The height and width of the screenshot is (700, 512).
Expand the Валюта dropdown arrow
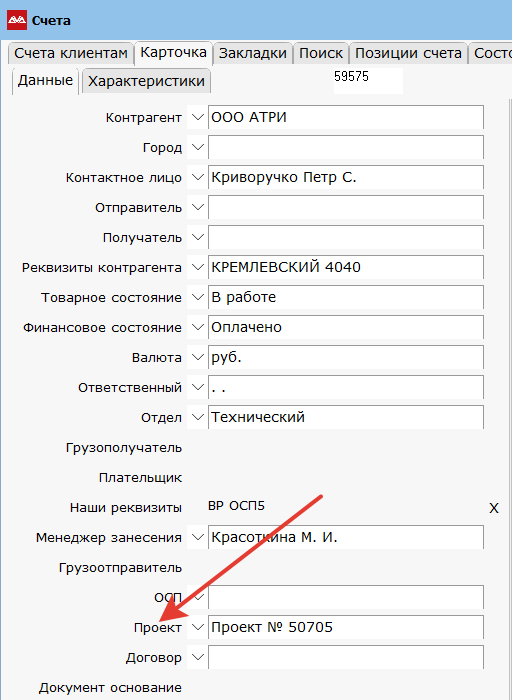click(x=197, y=357)
